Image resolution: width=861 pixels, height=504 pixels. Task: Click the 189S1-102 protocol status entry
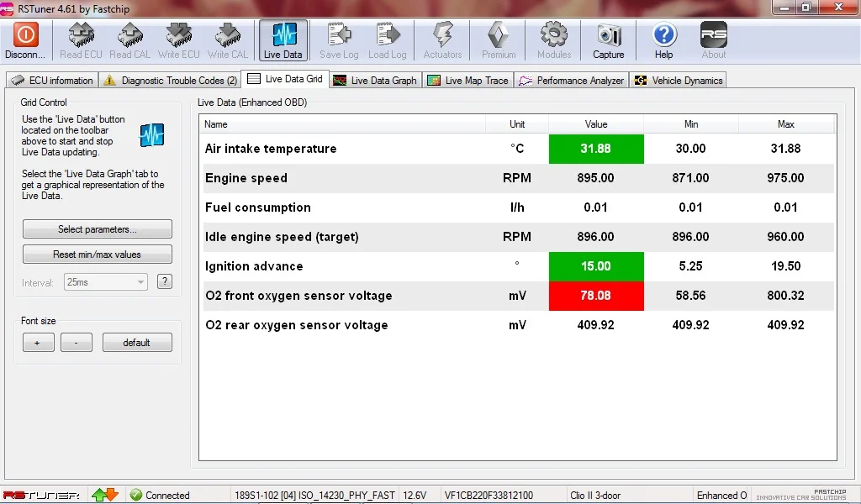click(x=314, y=496)
